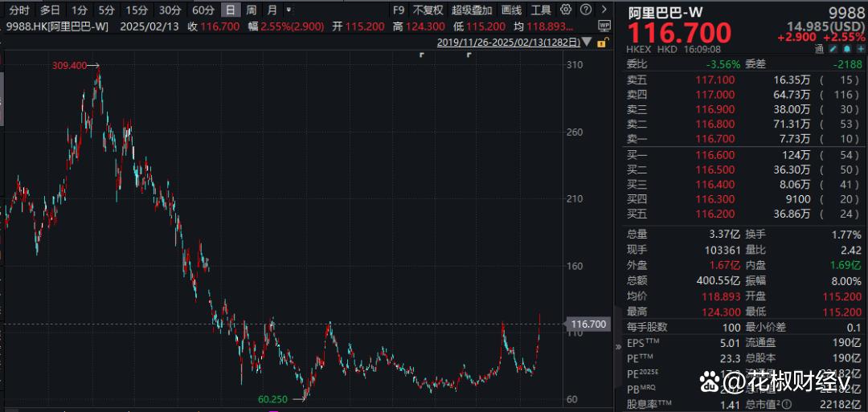Select the 60分 period tab
The image size is (868, 412).
[203, 10]
